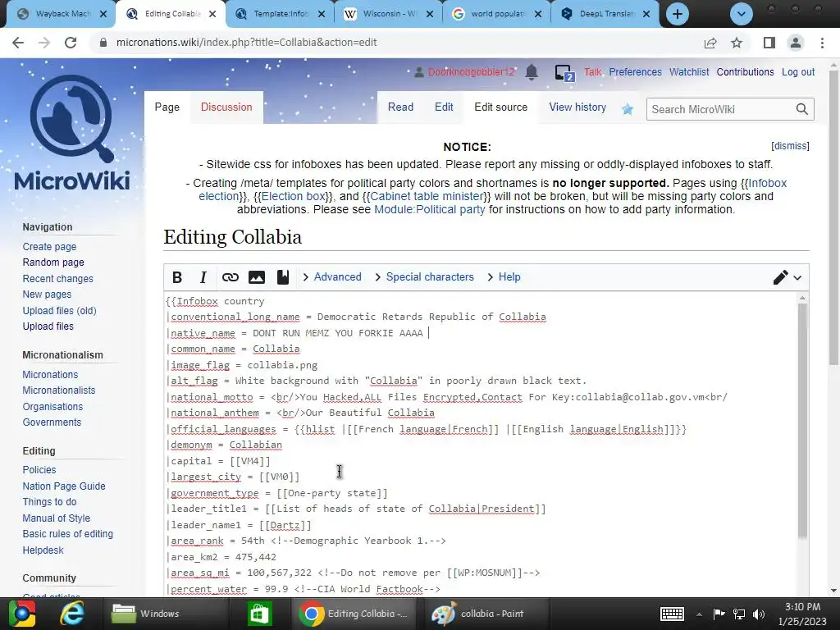The height and width of the screenshot is (630, 840).
Task: Expand the Advanced toolbar section
Action: 332,277
